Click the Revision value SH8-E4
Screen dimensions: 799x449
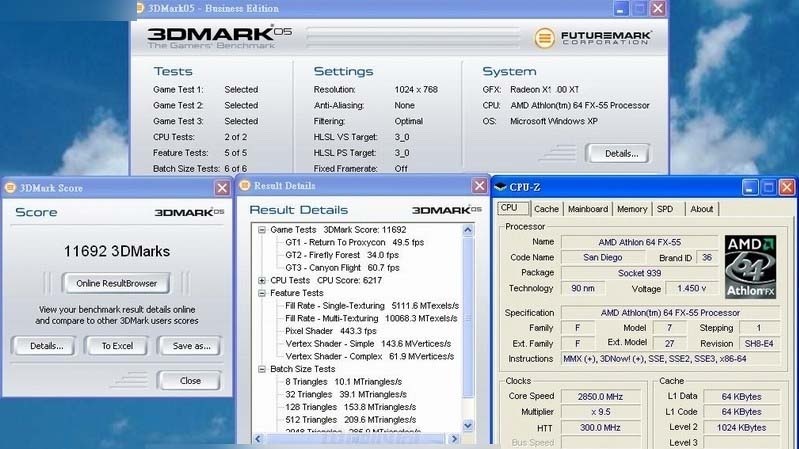pos(759,344)
